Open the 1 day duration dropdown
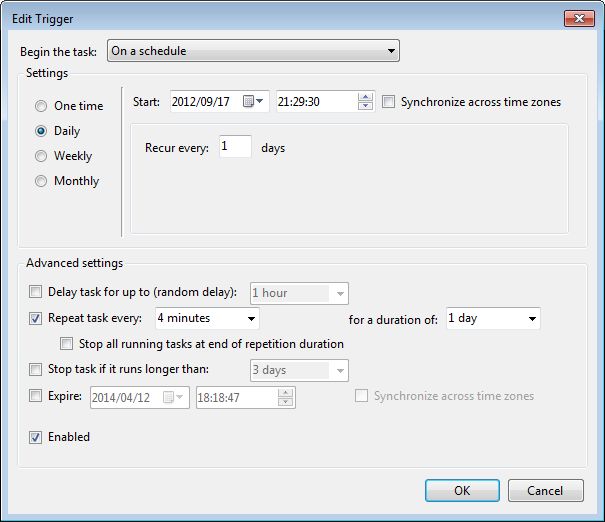Viewport: 605px width, 522px height. click(493, 318)
